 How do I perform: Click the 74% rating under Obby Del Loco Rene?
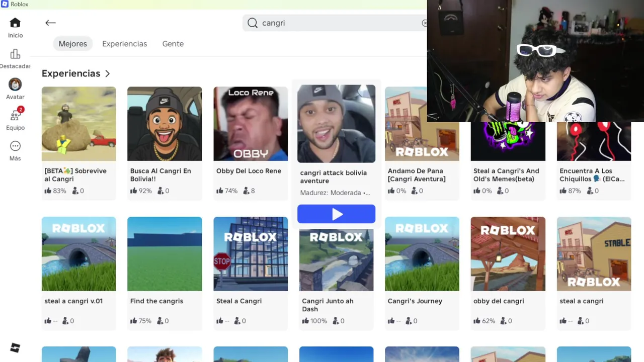coord(231,191)
